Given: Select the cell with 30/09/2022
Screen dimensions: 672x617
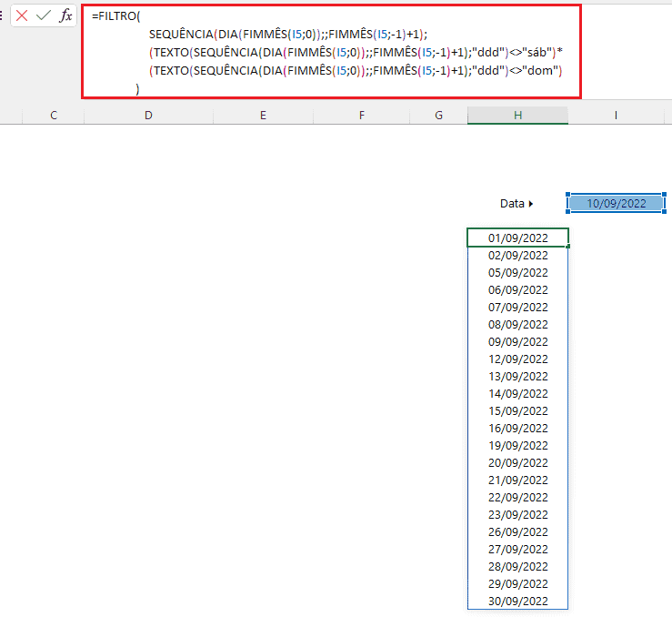Looking at the screenshot, I should [x=517, y=602].
